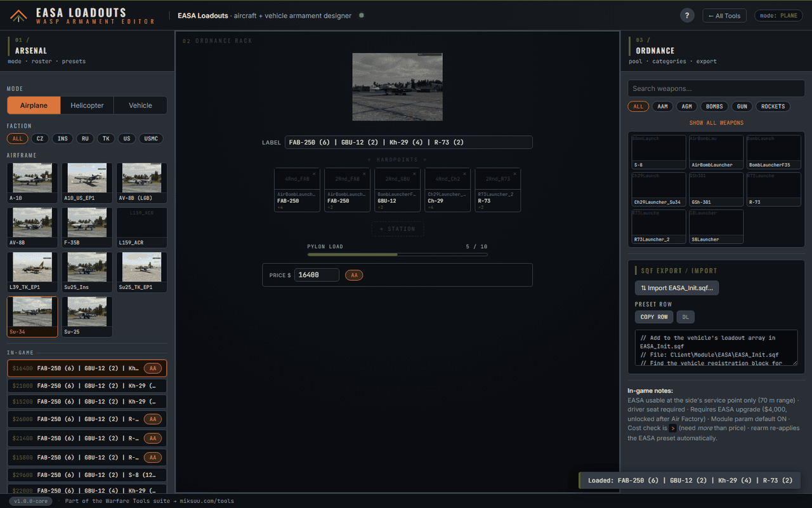Pick the Ch29Launcher_Su34 weapon card
812x508 pixels.
tap(658, 189)
